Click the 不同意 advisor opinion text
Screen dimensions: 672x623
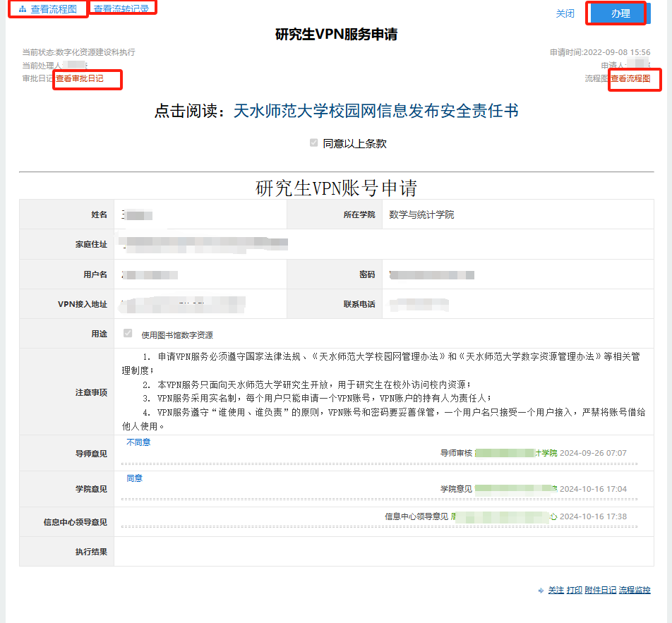coord(138,442)
